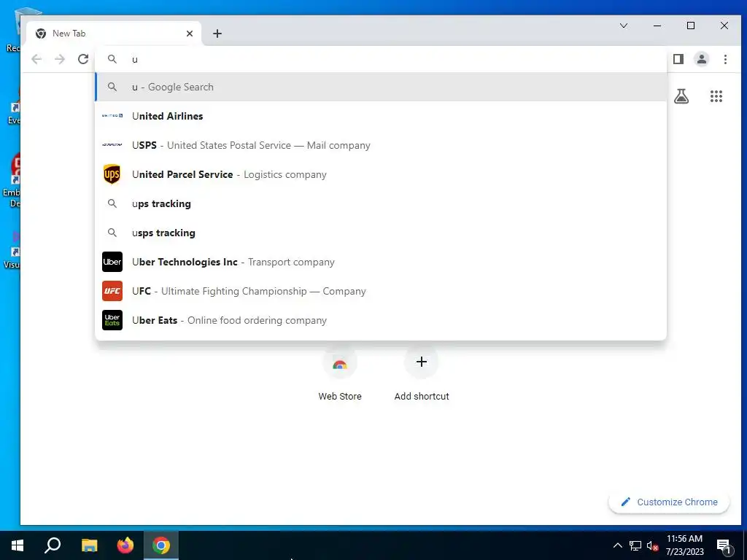Viewport: 747px width, 560px height.
Task: Open taskbar search magnifier
Action: point(53,545)
